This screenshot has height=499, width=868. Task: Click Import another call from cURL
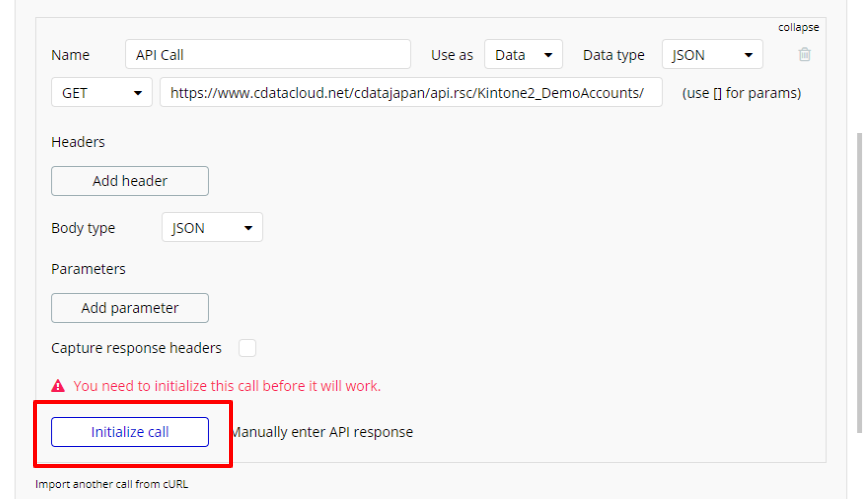pyautogui.click(x=112, y=484)
